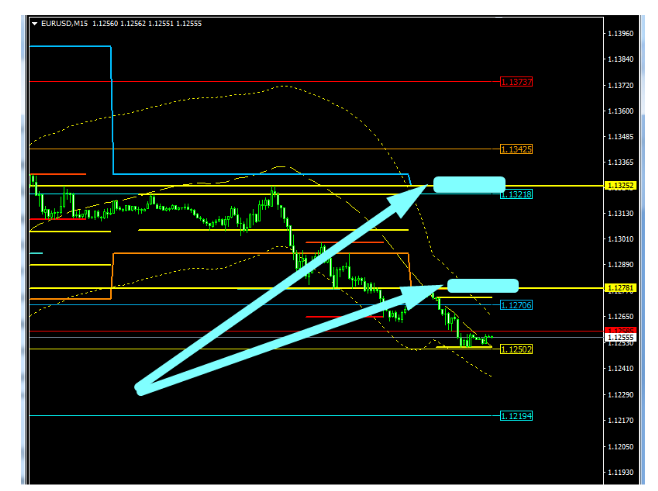This screenshot has height=491, width=658.
Task: Click the yellow 1.13252 axis price tag
Action: (x=620, y=186)
